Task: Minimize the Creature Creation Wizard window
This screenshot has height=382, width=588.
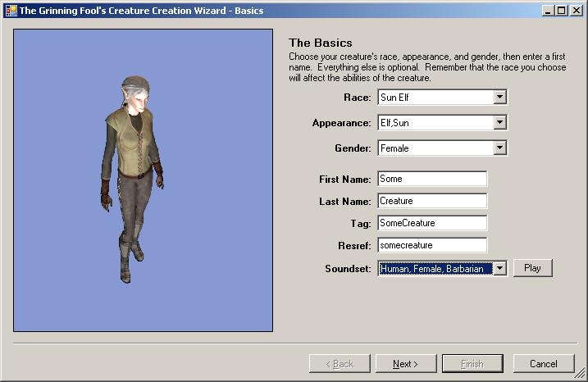Action: pyautogui.click(x=548, y=11)
